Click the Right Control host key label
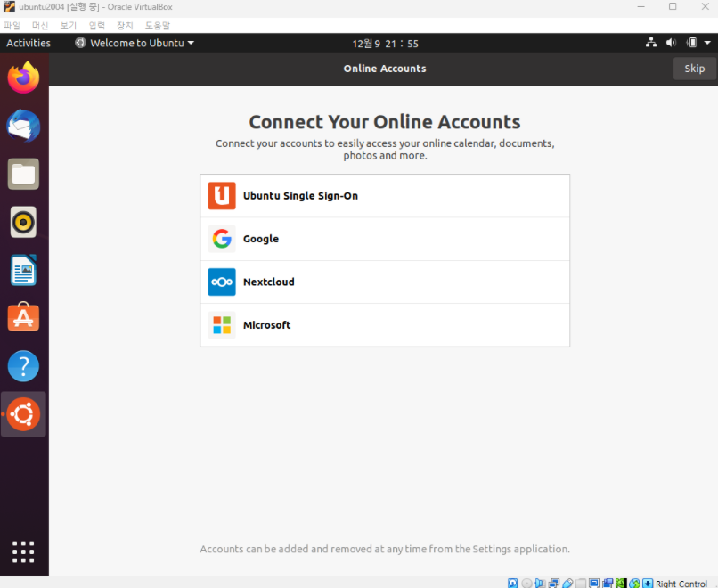This screenshot has width=718, height=588. (681, 584)
